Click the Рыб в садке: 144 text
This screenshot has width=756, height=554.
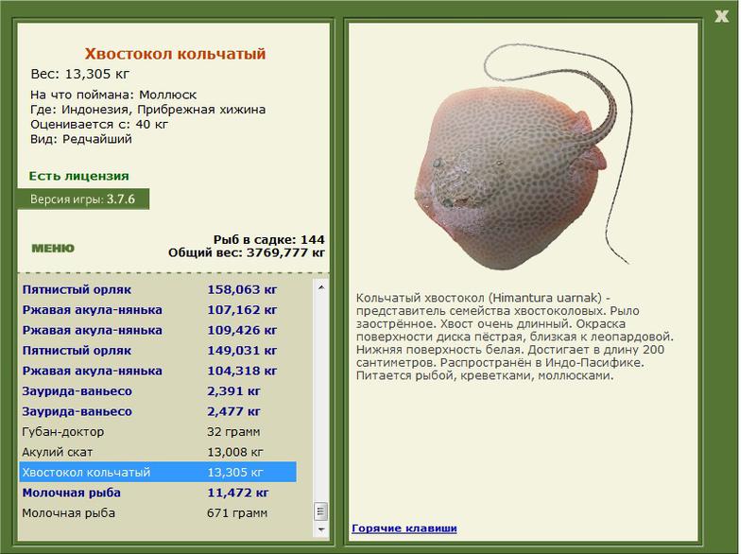pos(269,239)
